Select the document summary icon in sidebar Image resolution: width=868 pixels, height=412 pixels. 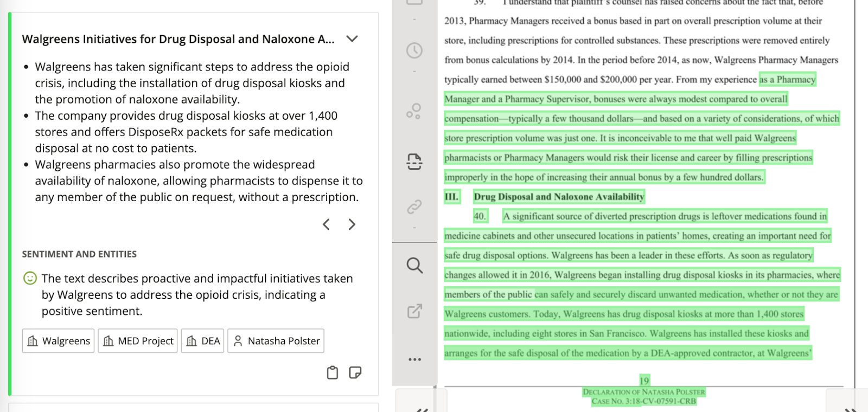click(414, 161)
